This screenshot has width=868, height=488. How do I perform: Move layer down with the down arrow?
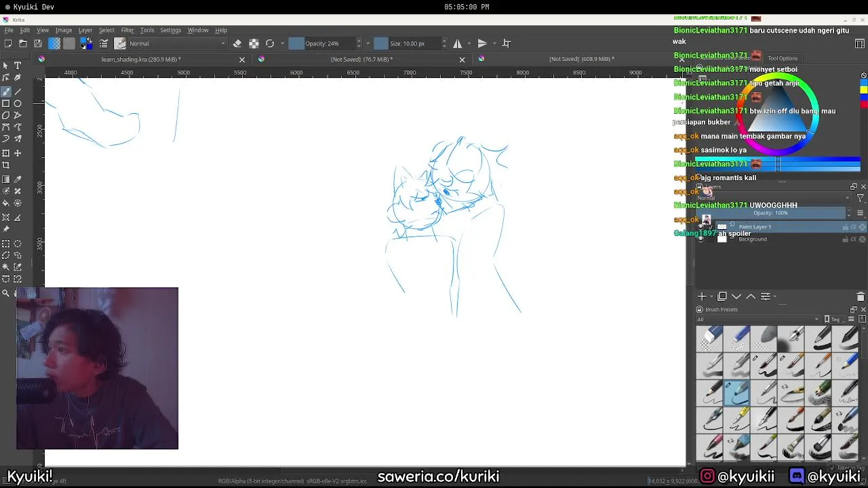coord(736,297)
